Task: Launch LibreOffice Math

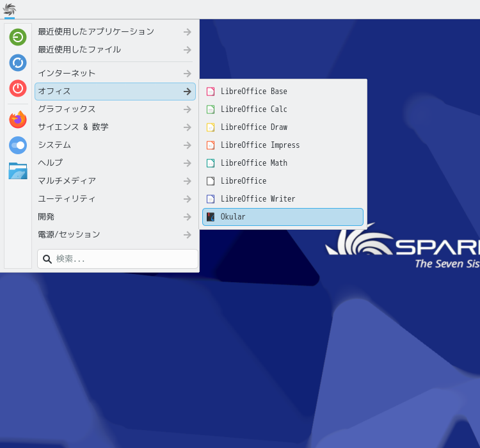Action: pyautogui.click(x=283, y=163)
